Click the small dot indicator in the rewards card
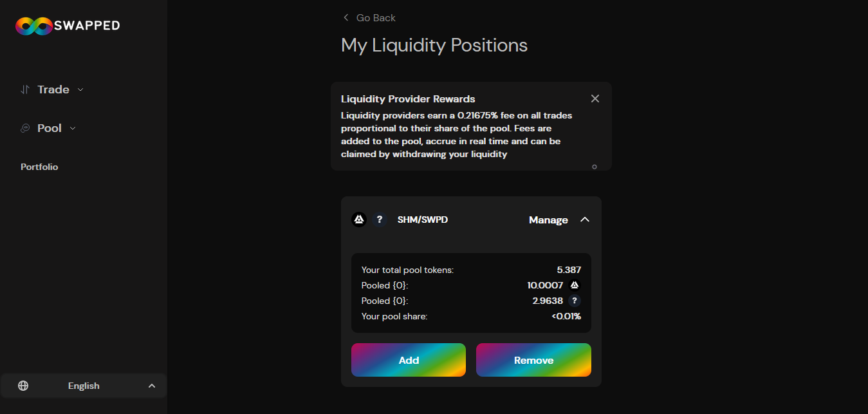 [x=594, y=167]
